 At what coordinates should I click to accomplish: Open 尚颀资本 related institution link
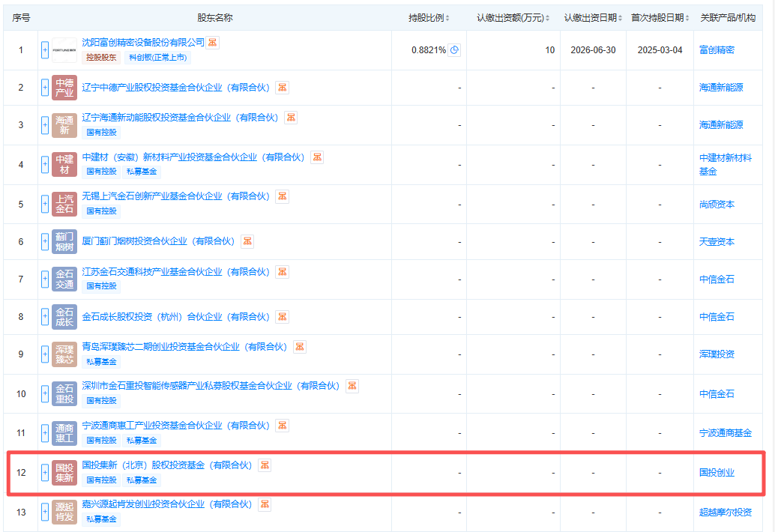pyautogui.click(x=717, y=204)
